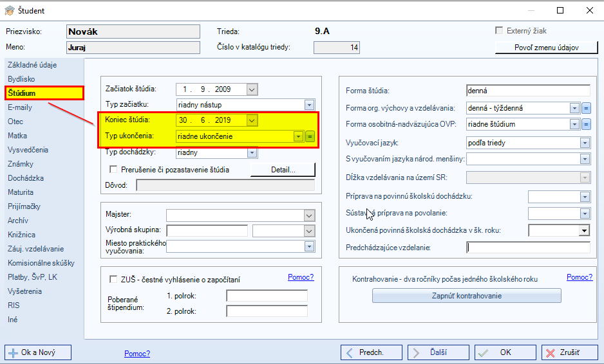Select Záuj. vzdelávanie section
Viewport: 604px width, 364px height.
click(36, 249)
